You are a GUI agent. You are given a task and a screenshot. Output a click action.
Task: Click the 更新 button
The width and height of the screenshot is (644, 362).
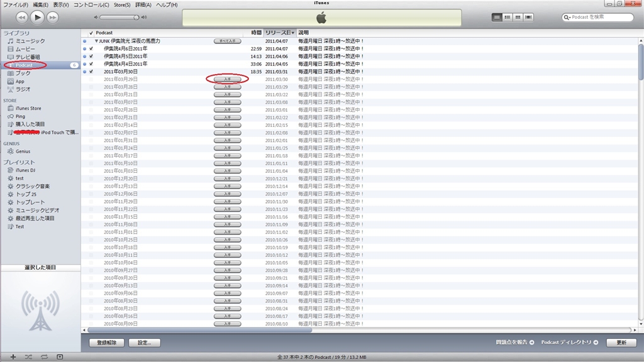pos(621,343)
